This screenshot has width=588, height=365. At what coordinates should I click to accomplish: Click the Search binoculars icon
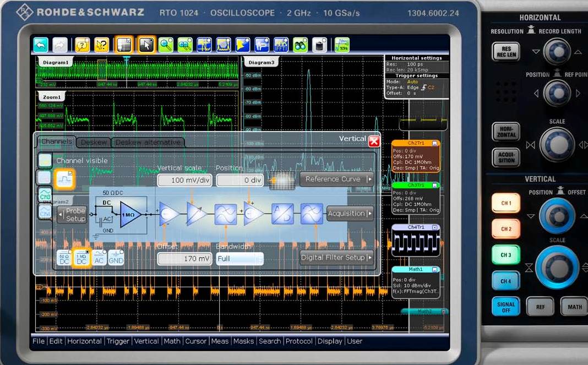click(300, 45)
